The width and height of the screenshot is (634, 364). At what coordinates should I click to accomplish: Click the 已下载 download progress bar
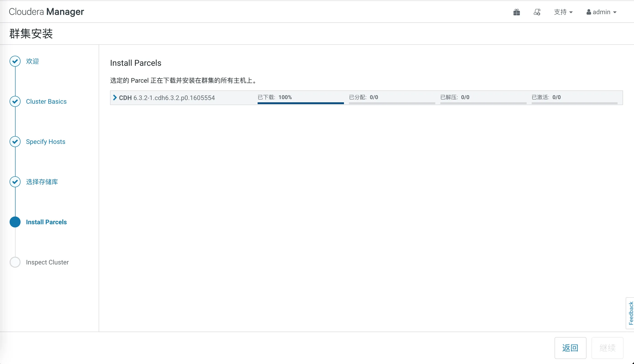(x=300, y=103)
